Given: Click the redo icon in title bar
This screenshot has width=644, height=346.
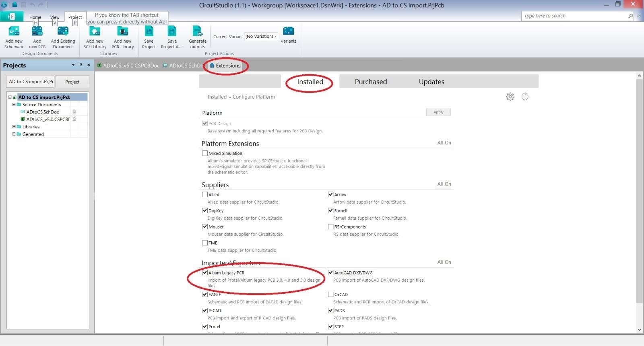Looking at the screenshot, I should tap(41, 5).
